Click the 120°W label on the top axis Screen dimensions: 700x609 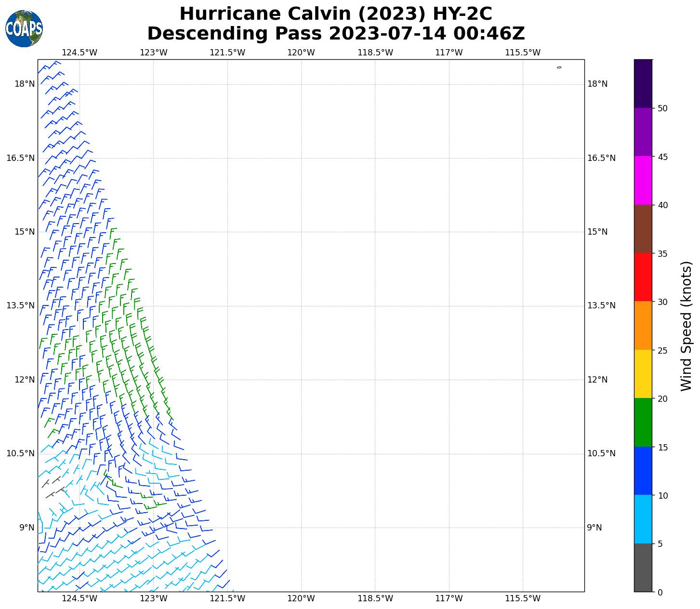point(301,53)
